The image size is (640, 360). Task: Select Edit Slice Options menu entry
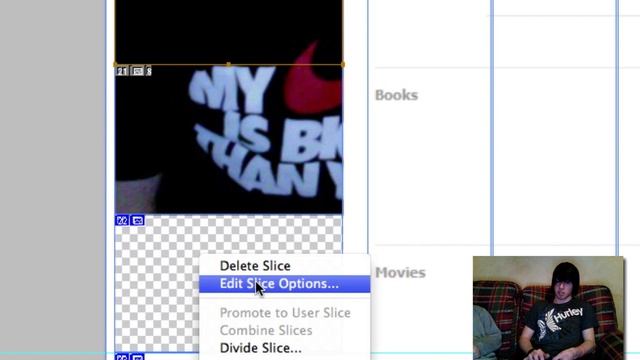tap(284, 284)
